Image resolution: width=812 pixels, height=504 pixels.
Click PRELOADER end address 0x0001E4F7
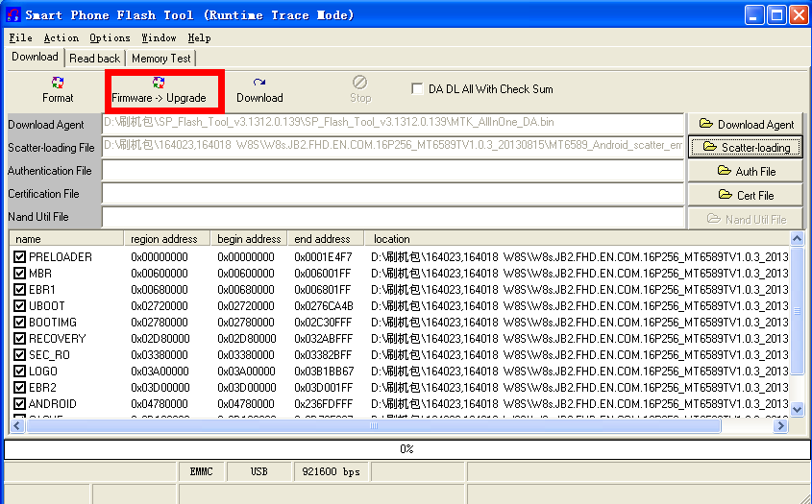(323, 256)
